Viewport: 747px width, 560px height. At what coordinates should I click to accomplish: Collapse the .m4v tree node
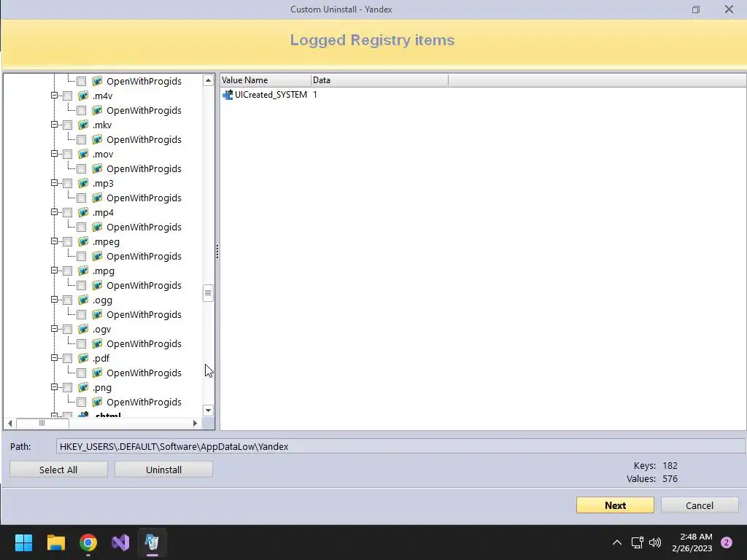click(54, 96)
